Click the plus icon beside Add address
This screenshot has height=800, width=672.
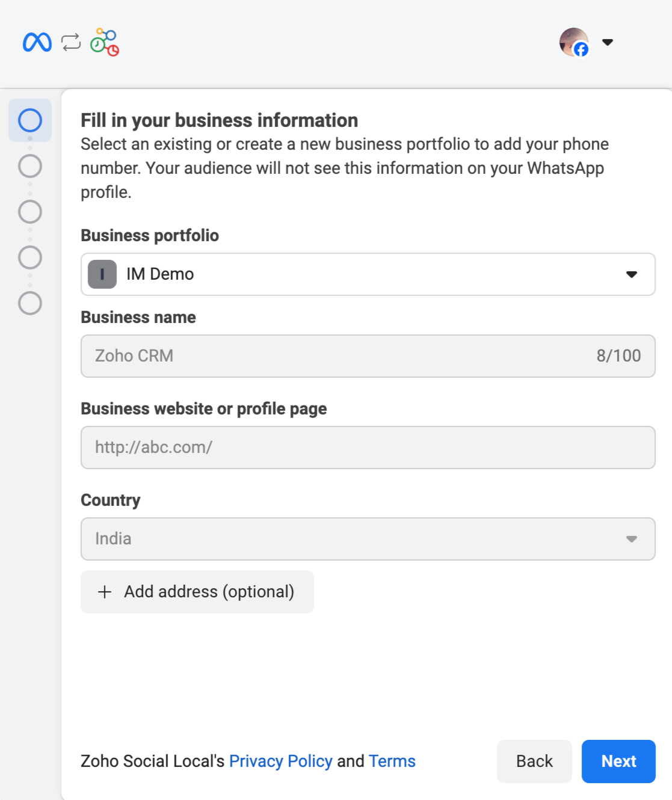click(x=105, y=592)
